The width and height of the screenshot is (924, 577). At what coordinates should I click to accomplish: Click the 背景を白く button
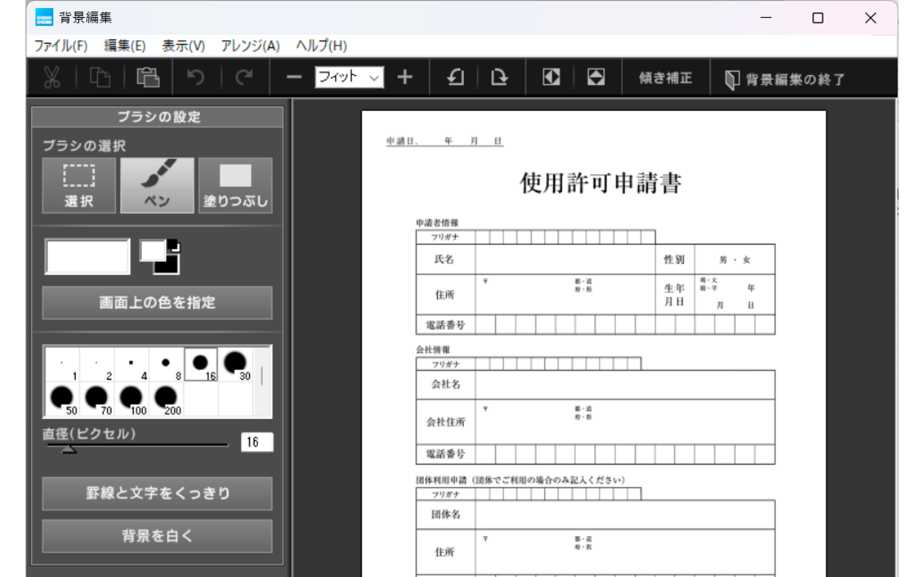(x=157, y=536)
